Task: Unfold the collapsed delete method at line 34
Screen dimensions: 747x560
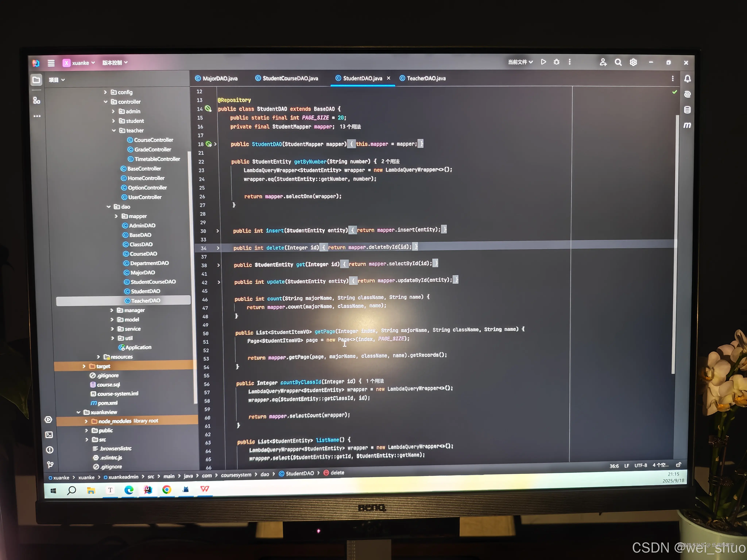Action: coord(218,248)
